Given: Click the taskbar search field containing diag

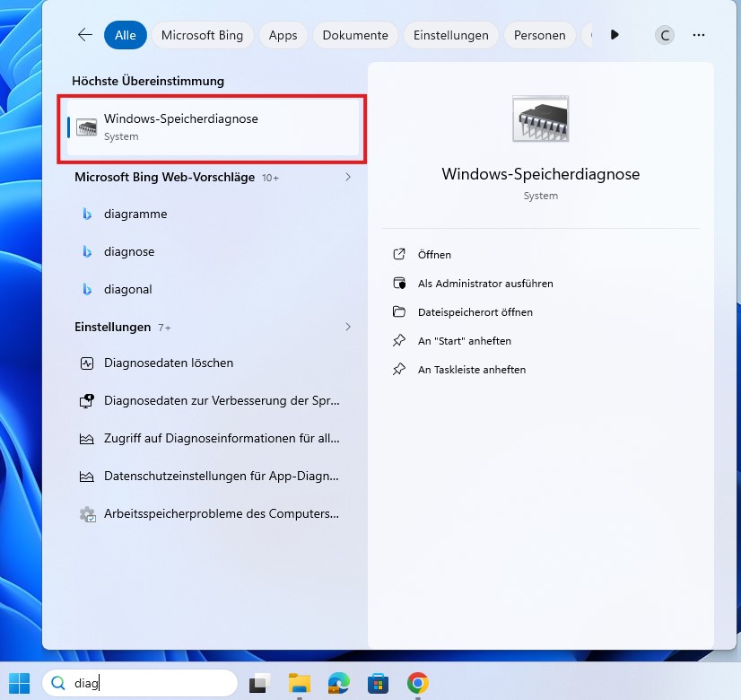Looking at the screenshot, I should [x=140, y=684].
